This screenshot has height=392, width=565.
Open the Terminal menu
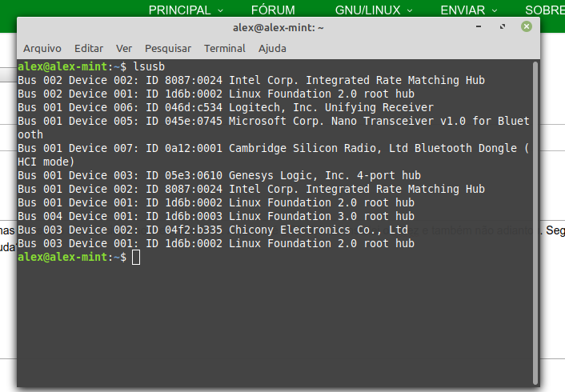click(x=225, y=48)
